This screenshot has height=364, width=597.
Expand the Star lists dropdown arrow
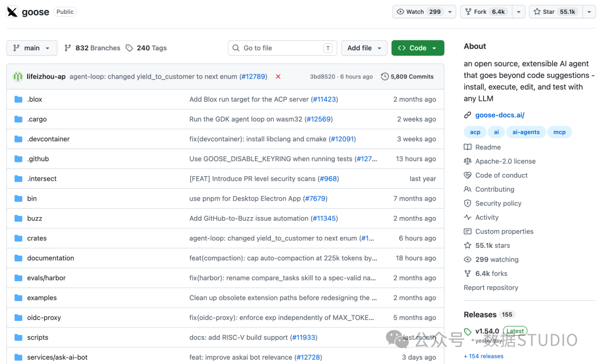coord(589,12)
